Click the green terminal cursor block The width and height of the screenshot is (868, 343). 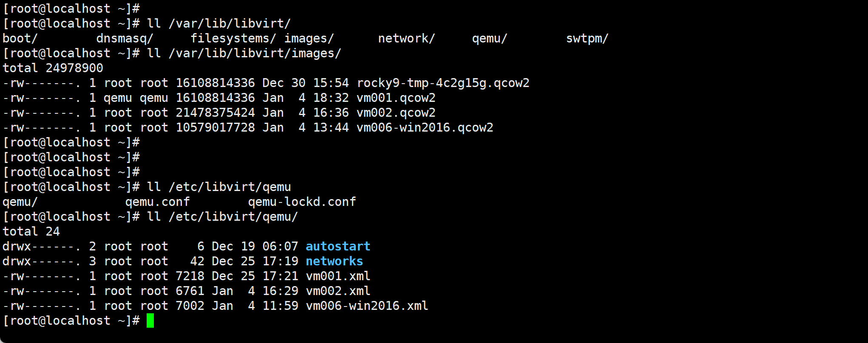click(150, 321)
